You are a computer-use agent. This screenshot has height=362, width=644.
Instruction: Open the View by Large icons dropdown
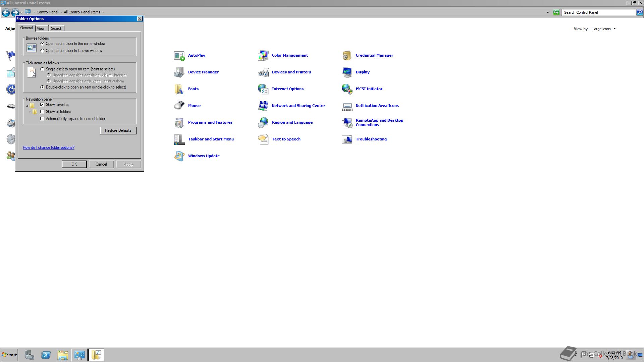604,29
